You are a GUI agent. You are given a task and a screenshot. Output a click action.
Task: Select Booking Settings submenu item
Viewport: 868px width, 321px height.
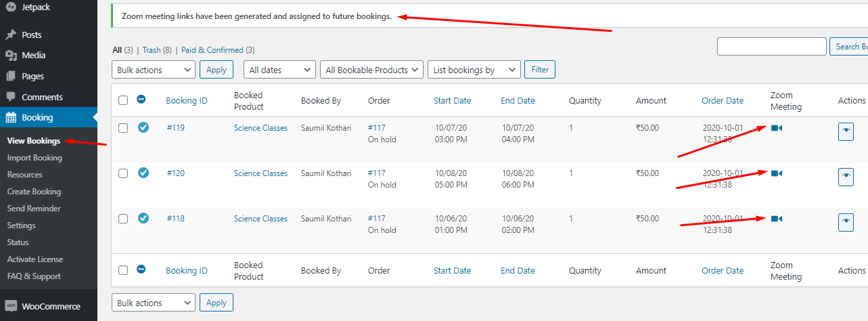(22, 226)
